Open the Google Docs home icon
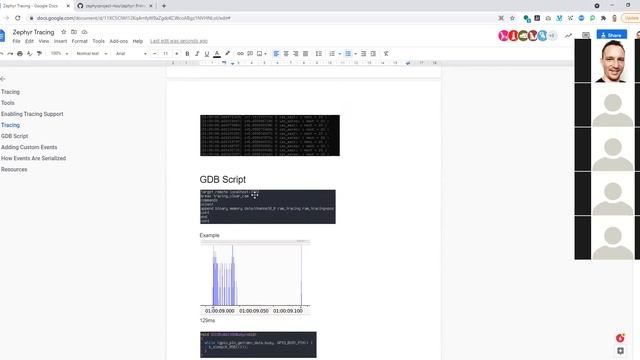This screenshot has width=640, height=360. [x=2, y=36]
